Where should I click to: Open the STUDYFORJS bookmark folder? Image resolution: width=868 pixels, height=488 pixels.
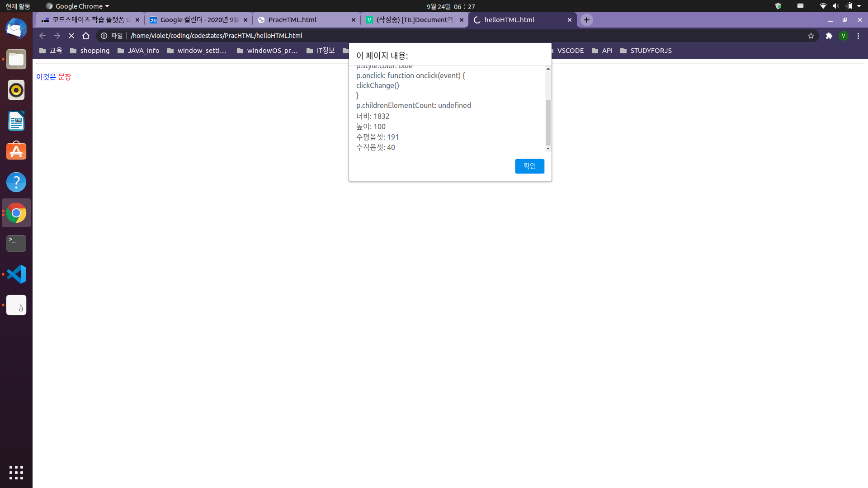pos(646,51)
